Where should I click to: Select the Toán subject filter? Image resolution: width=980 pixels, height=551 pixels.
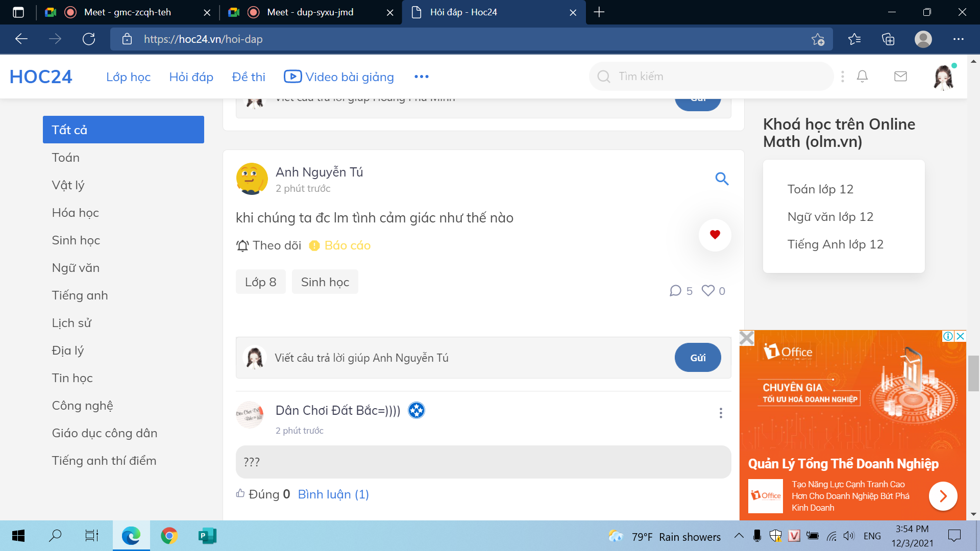(66, 158)
